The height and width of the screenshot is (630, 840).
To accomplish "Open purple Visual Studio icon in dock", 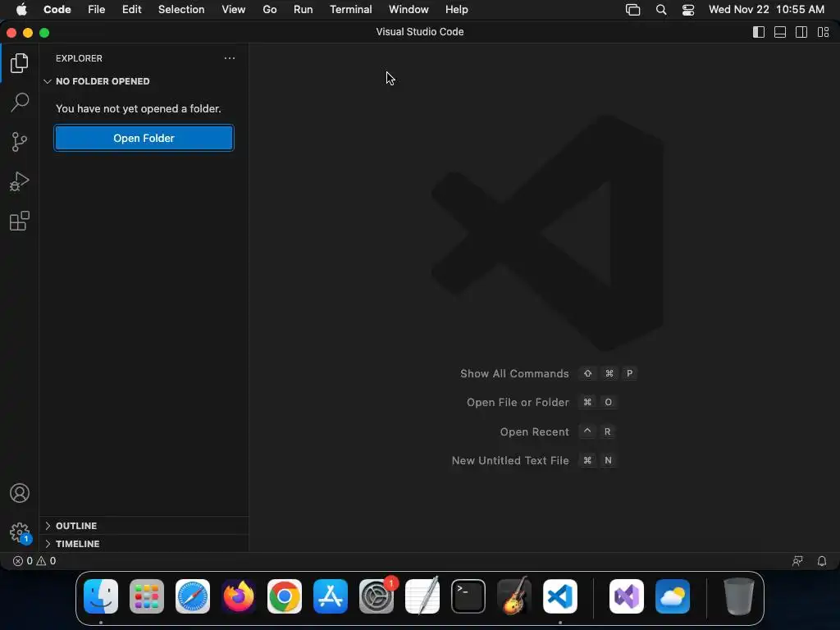I will (627, 596).
